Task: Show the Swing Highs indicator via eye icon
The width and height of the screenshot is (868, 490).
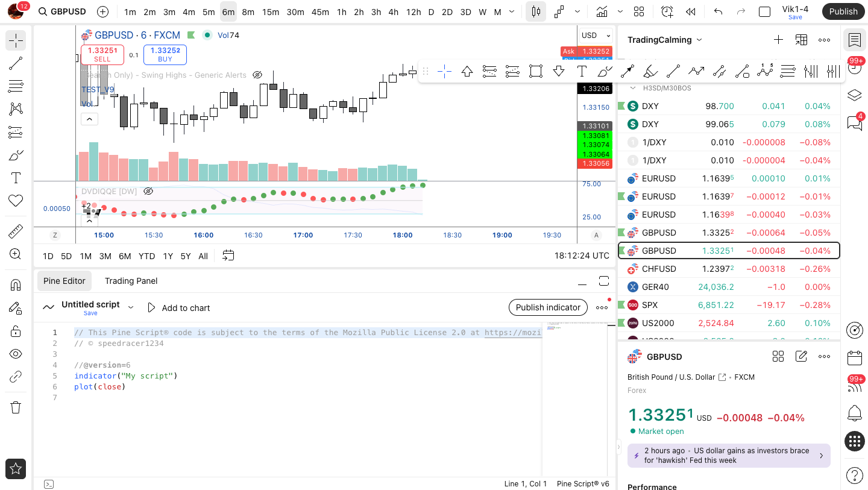Action: (257, 75)
